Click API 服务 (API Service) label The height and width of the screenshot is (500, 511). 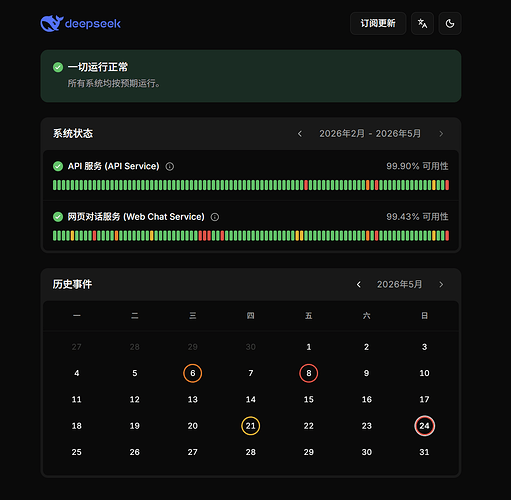click(114, 166)
